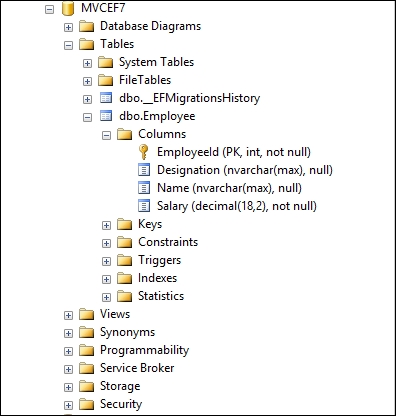Click the primary key icon beside EmployeeId
This screenshot has width=396, height=416.
(x=144, y=152)
